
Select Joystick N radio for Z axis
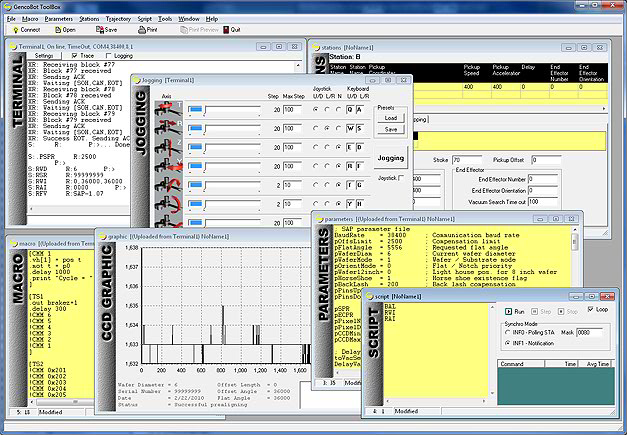(x=339, y=147)
